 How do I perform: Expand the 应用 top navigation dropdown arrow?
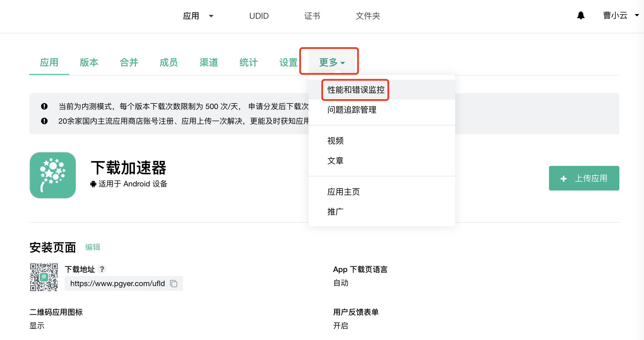coord(211,16)
